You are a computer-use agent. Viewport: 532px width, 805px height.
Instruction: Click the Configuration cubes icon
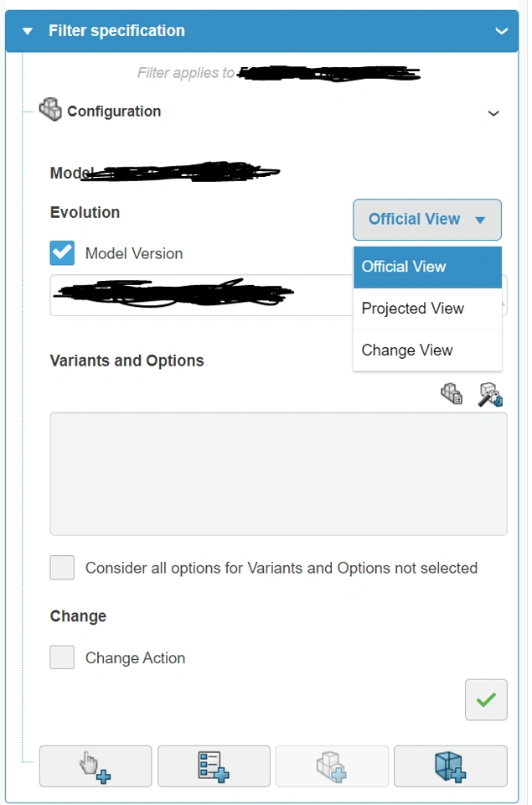(50, 110)
